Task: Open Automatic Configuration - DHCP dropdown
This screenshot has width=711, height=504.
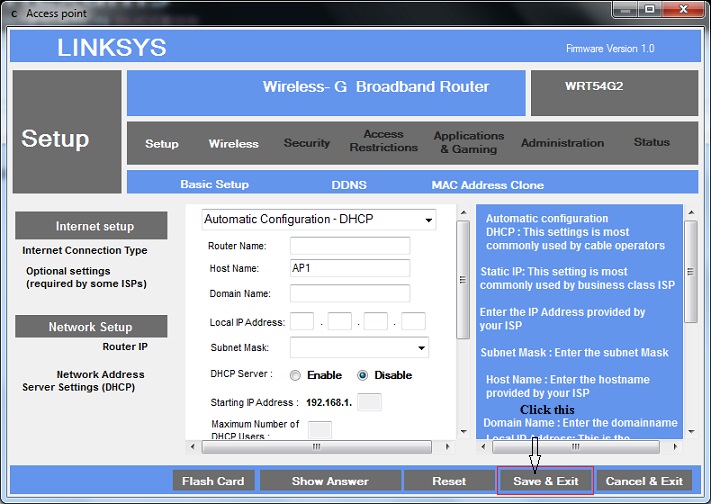Action: pyautogui.click(x=319, y=220)
